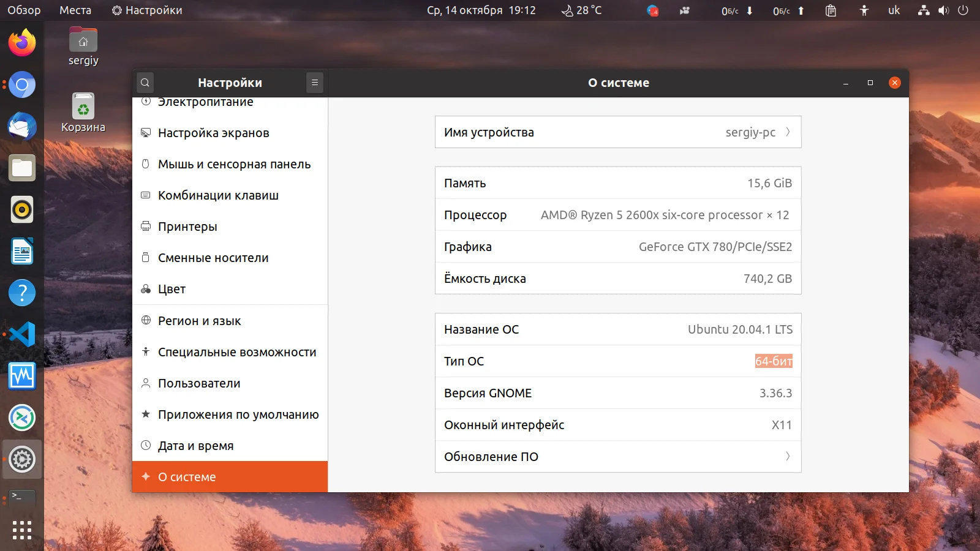Open the volume indicator in top bar

click(943, 10)
